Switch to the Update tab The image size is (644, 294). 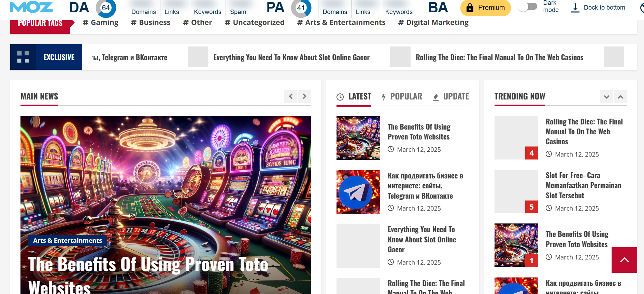(451, 96)
